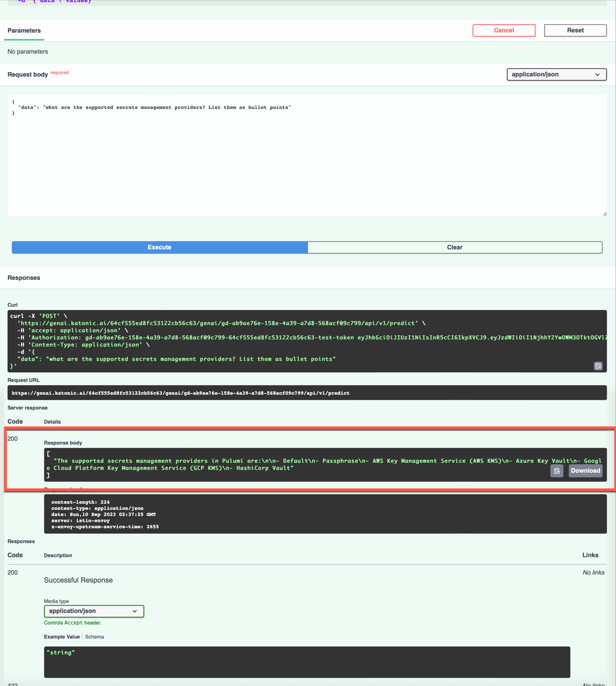Click the Authorization header line in curl

coord(312,337)
